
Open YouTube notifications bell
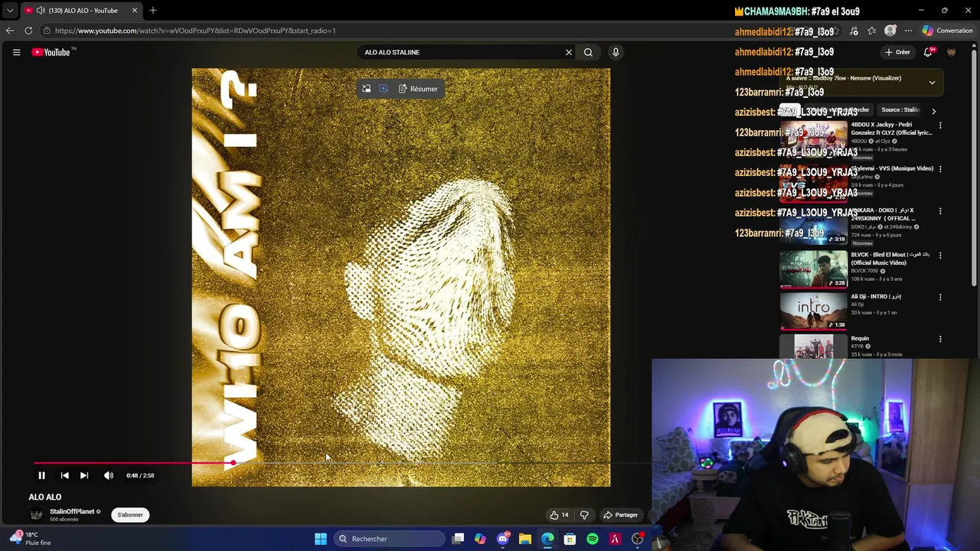point(929,52)
